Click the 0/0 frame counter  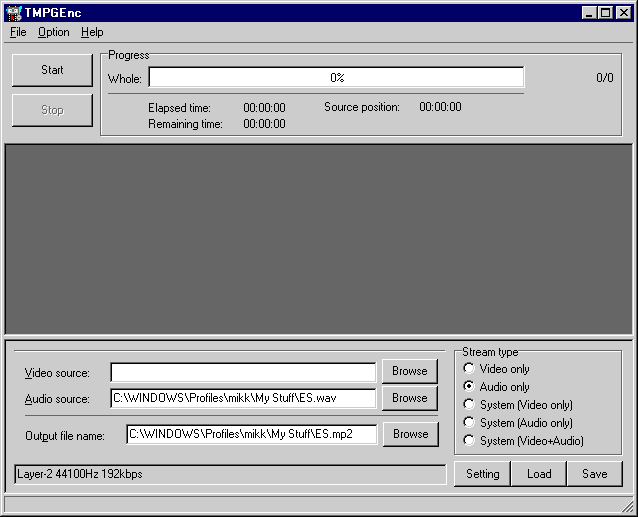tap(605, 78)
